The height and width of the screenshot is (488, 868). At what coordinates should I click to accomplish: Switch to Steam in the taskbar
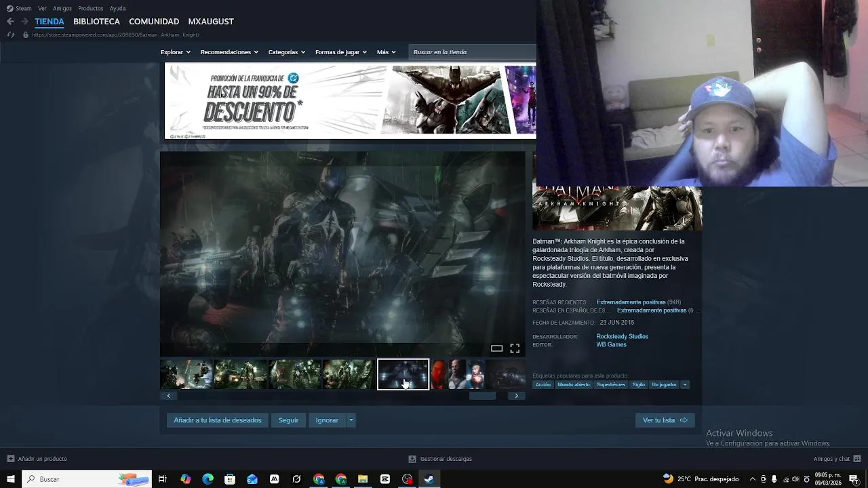(x=429, y=479)
